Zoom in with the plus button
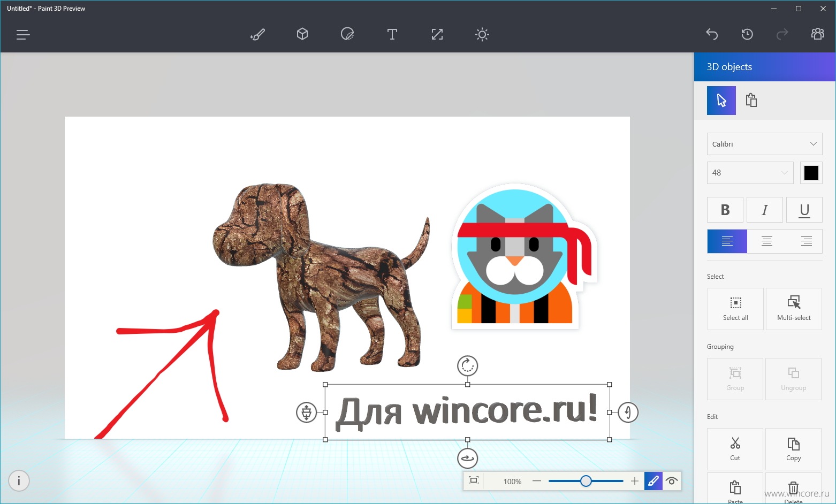This screenshot has width=836, height=504. [635, 481]
